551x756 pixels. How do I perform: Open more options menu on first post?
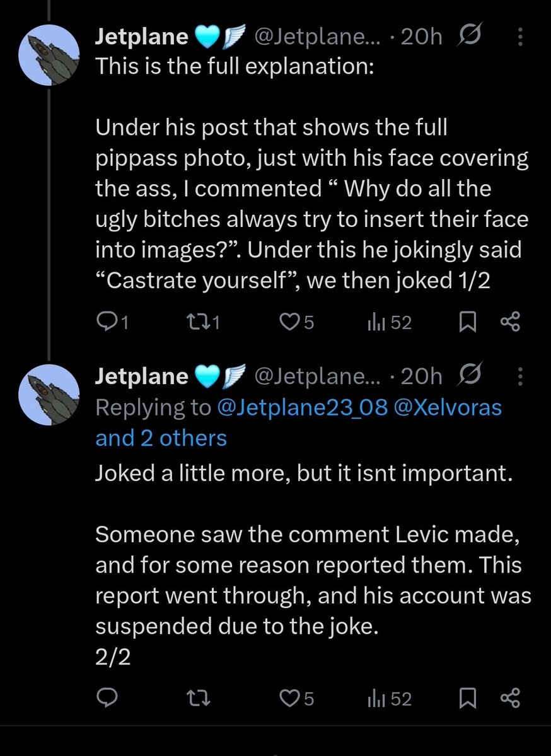520,38
